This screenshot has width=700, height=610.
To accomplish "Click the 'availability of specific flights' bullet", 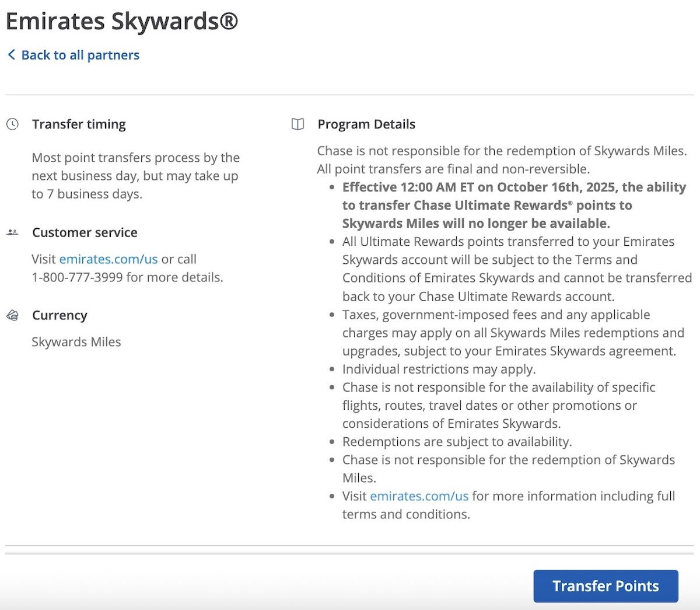I will (x=499, y=406).
